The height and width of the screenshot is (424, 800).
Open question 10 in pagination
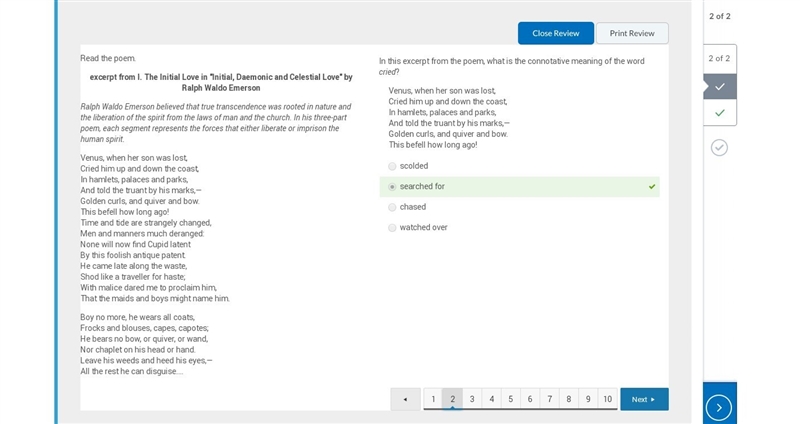click(607, 399)
